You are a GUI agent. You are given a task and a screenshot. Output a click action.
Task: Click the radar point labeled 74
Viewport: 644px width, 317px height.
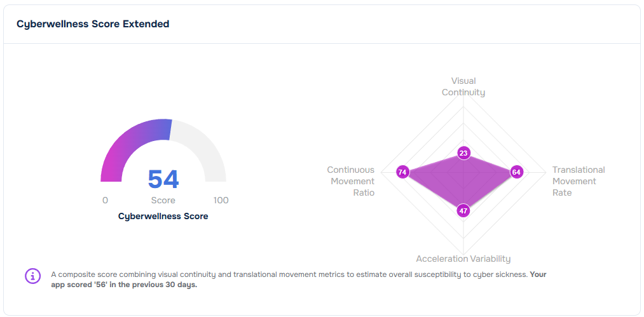tap(402, 172)
